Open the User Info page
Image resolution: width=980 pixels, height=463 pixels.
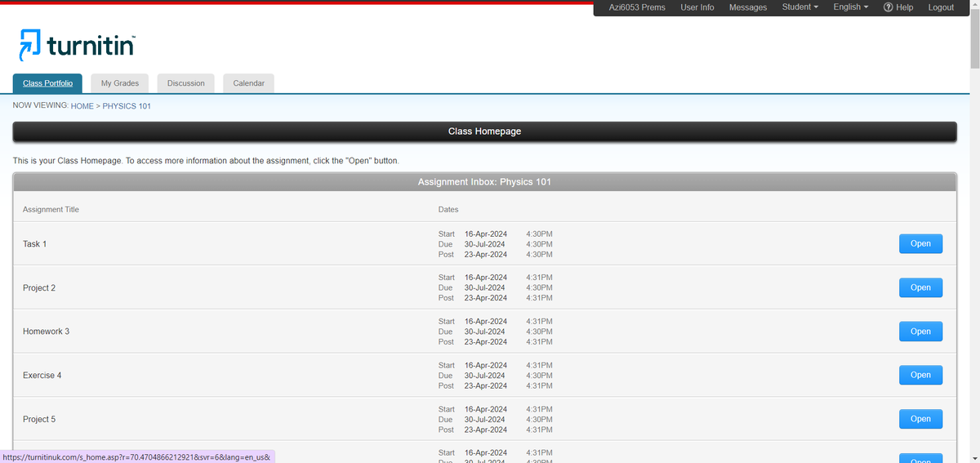pos(697,7)
